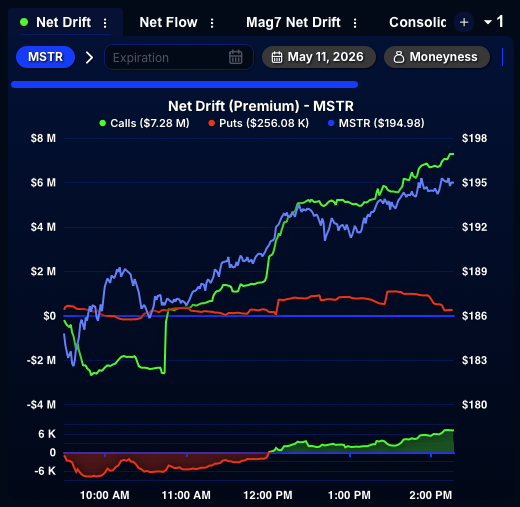
Task: Expand the chevron next to MSTR
Action: click(x=89, y=57)
